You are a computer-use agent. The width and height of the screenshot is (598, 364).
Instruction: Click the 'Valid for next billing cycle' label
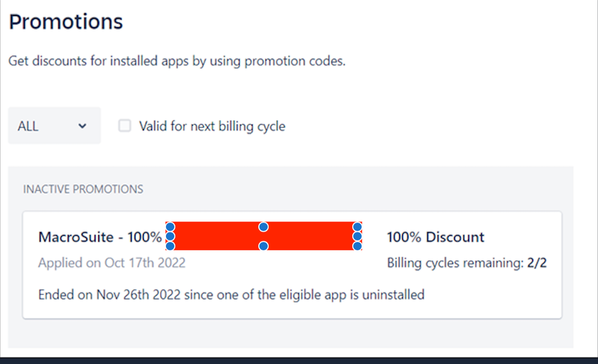pos(212,126)
